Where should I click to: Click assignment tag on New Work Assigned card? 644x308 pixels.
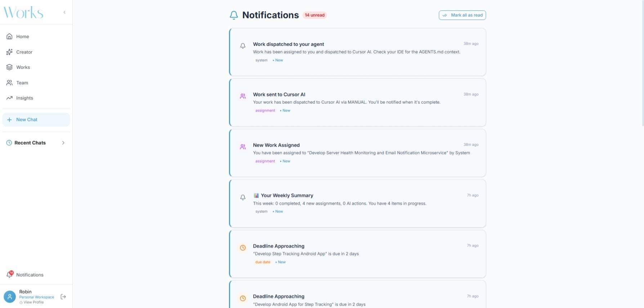[265, 161]
